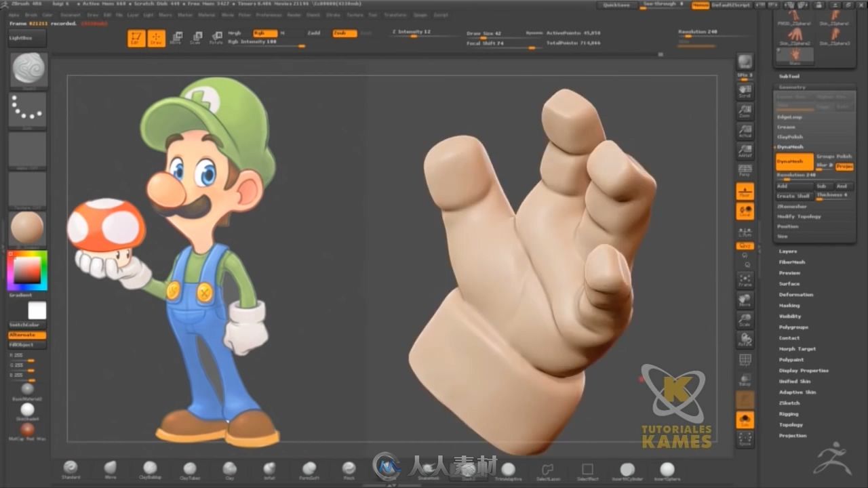Open the stroke type dots picker
This screenshot has width=868, height=488.
click(x=28, y=109)
